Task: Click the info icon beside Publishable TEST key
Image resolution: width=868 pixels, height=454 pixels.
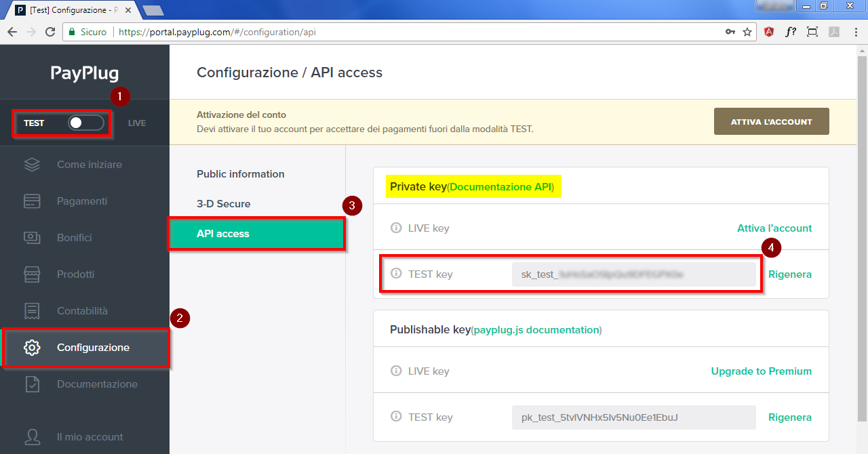Action: [396, 417]
